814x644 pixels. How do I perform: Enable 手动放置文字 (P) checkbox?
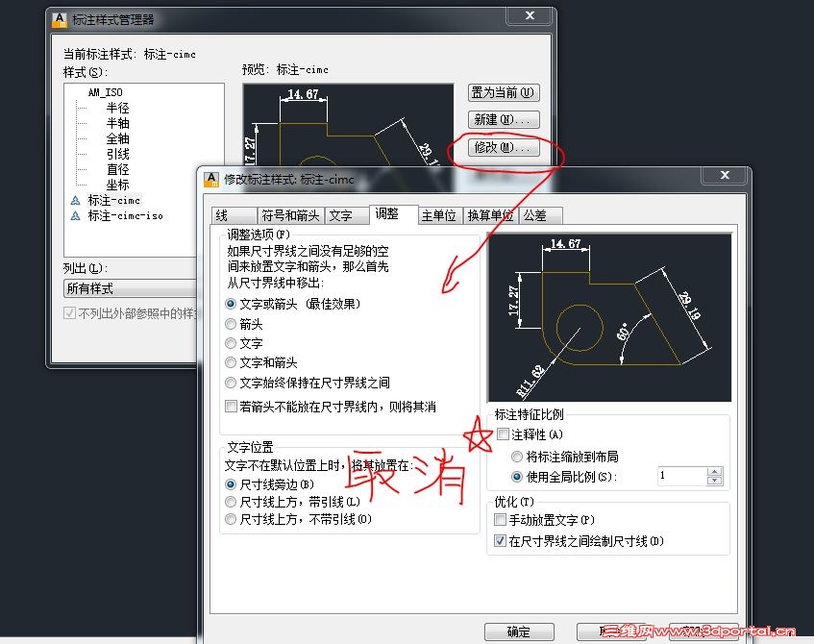[x=500, y=519]
